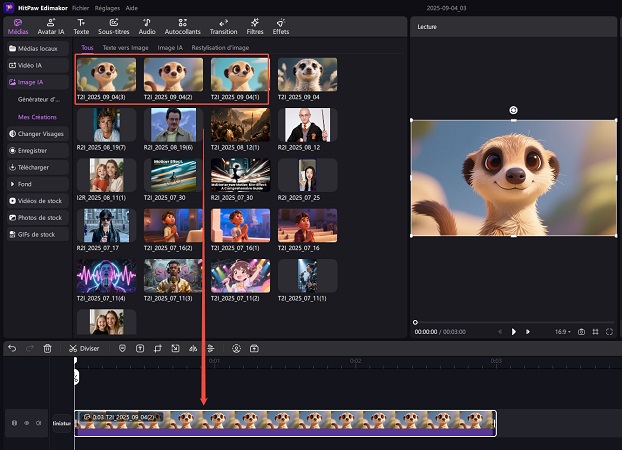Switch to Restylisation d'image tab
This screenshot has width=622, height=450.
tap(220, 48)
